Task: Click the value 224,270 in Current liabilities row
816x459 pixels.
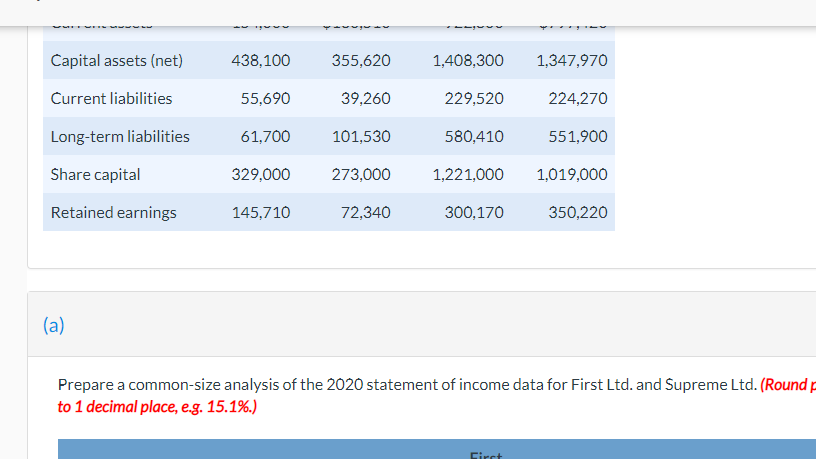Action: click(x=578, y=98)
